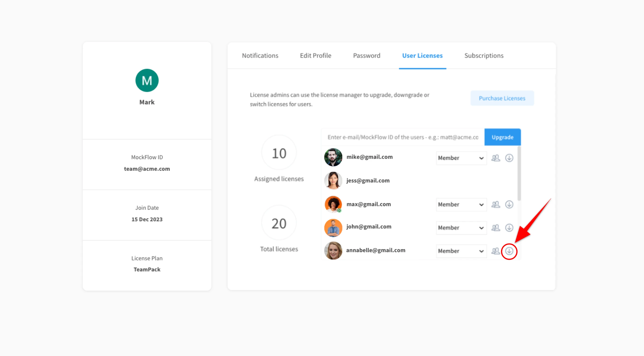Image resolution: width=644 pixels, height=356 pixels.
Task: Click the group icon for mike@gmail.com
Action: click(495, 158)
